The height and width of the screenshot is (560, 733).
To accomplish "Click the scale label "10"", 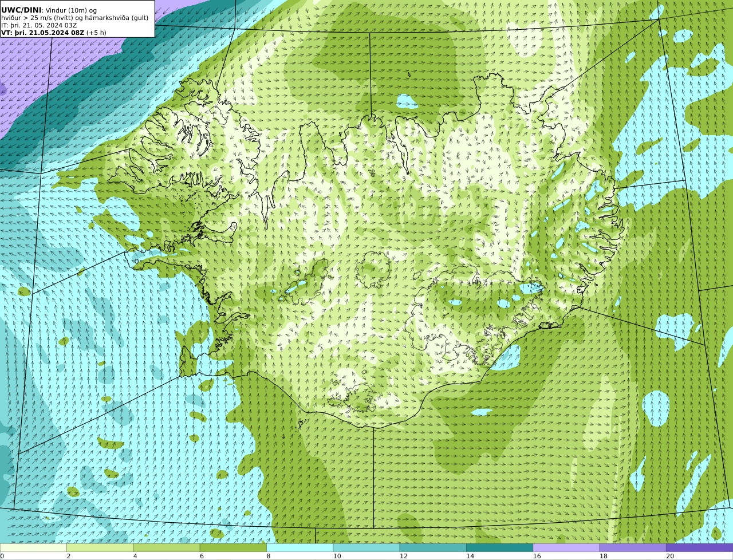I will (337, 556).
